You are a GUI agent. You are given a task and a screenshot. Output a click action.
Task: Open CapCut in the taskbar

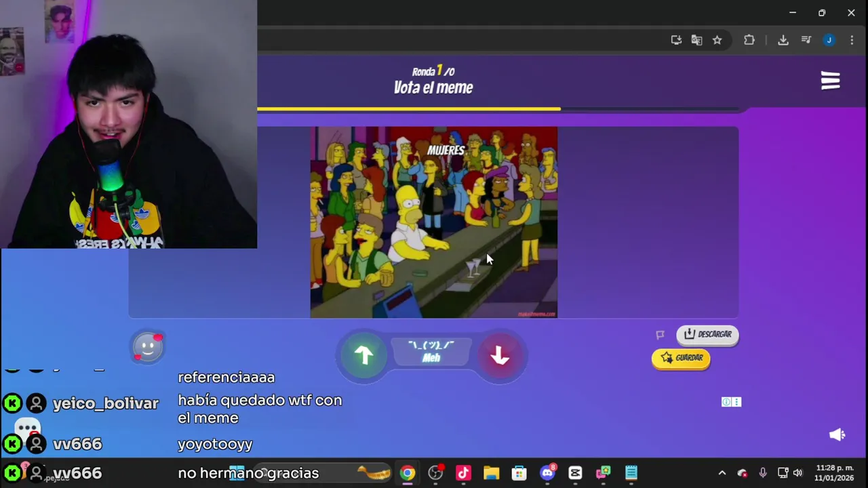pyautogui.click(x=575, y=473)
